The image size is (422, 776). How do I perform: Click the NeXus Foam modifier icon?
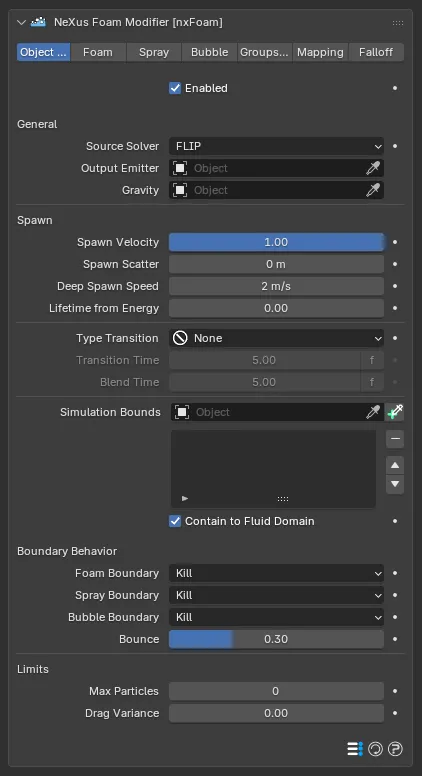(38, 22)
